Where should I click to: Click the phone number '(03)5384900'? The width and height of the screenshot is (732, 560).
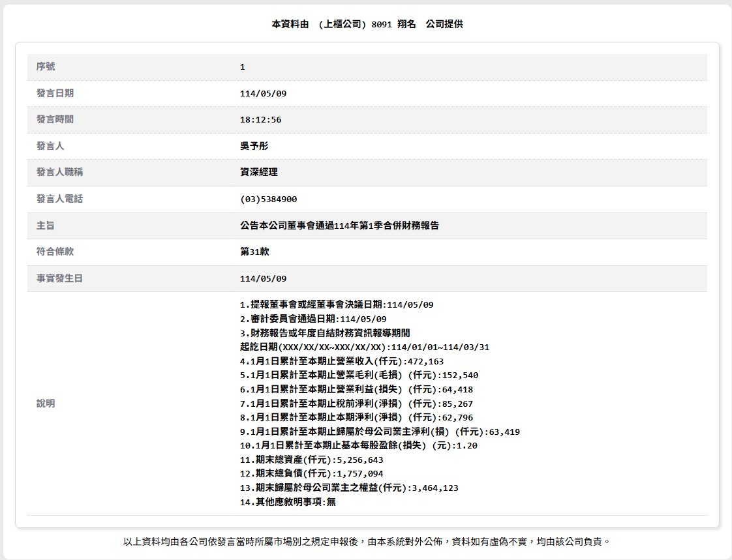point(268,199)
